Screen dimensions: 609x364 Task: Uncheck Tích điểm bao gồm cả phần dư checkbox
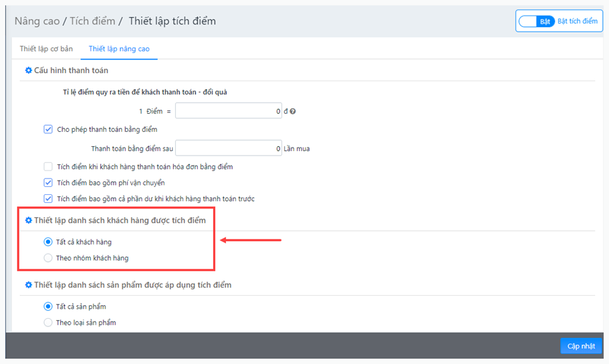click(x=48, y=198)
